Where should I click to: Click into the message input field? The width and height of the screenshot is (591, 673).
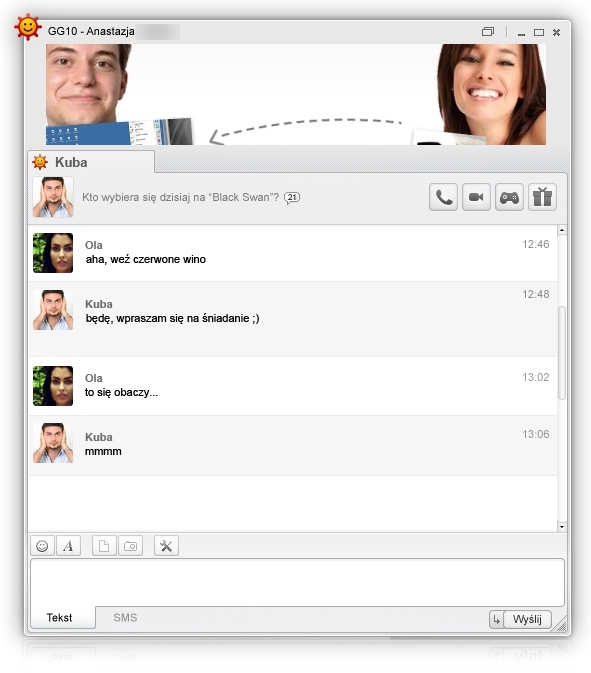point(297,582)
